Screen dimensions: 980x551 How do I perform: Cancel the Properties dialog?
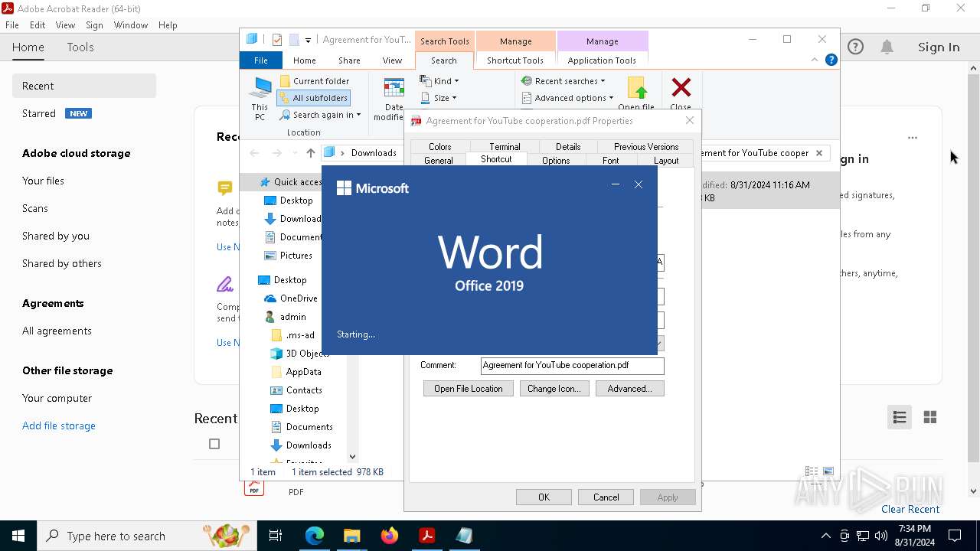[606, 497]
